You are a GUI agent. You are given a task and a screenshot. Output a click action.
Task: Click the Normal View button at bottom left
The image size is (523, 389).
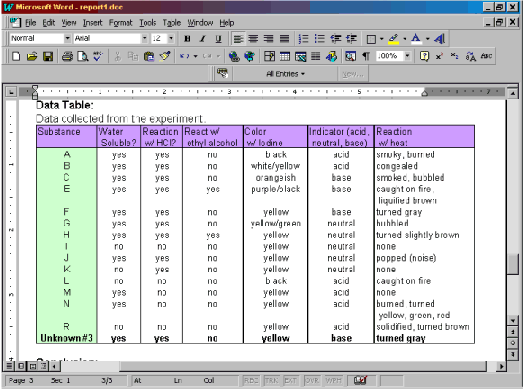point(10,366)
